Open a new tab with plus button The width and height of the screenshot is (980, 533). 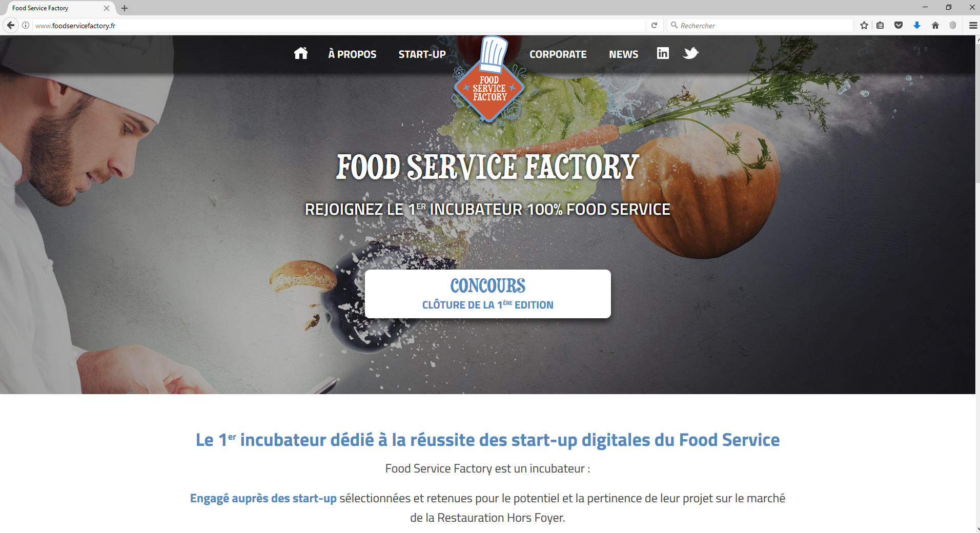tap(125, 8)
